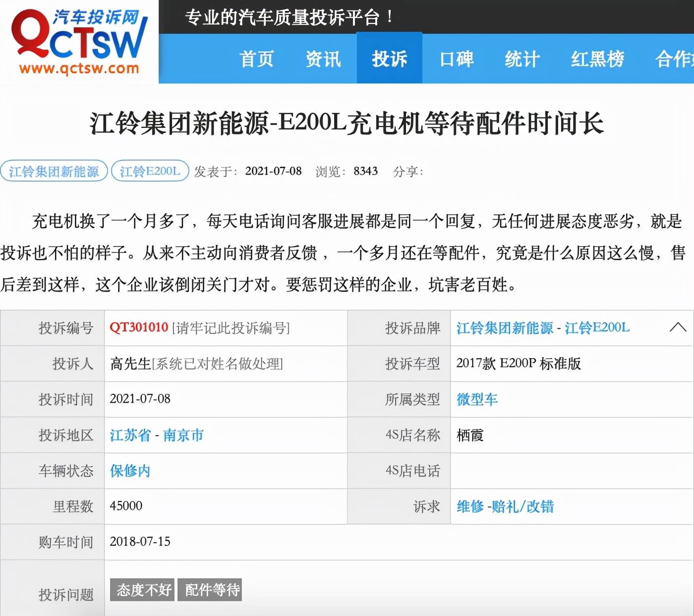Screen dimensions: 694x616
Task: Open the partially visible 合作 nav tab
Action: click(x=674, y=59)
